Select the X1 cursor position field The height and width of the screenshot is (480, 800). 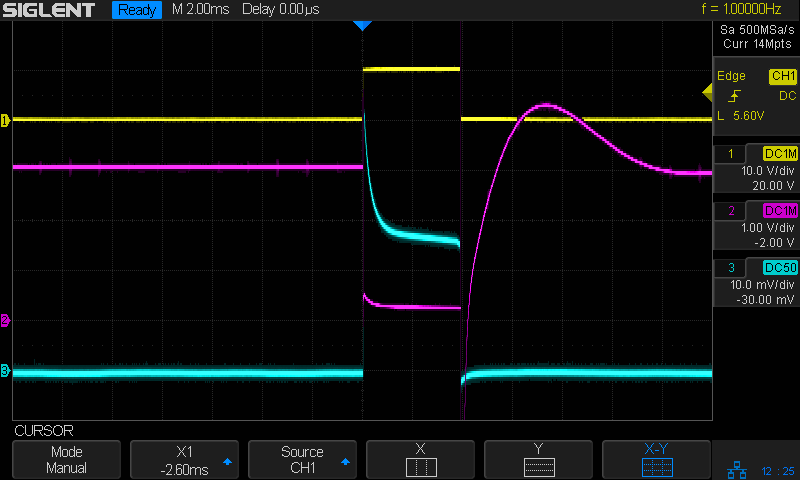pos(184,459)
